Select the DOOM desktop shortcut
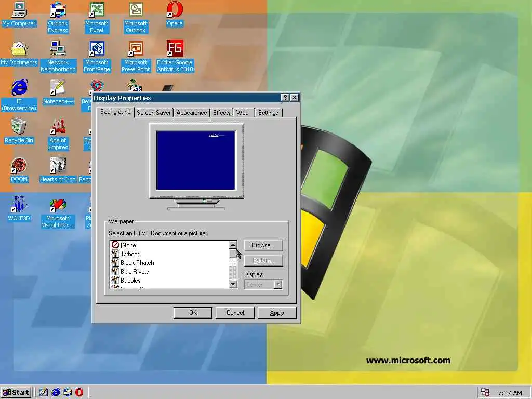Image resolution: width=532 pixels, height=399 pixels. (19, 170)
